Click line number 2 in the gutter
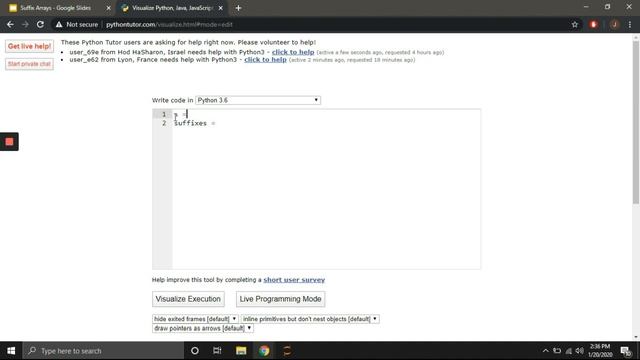Screen dimensions: 640x360 click(164, 123)
